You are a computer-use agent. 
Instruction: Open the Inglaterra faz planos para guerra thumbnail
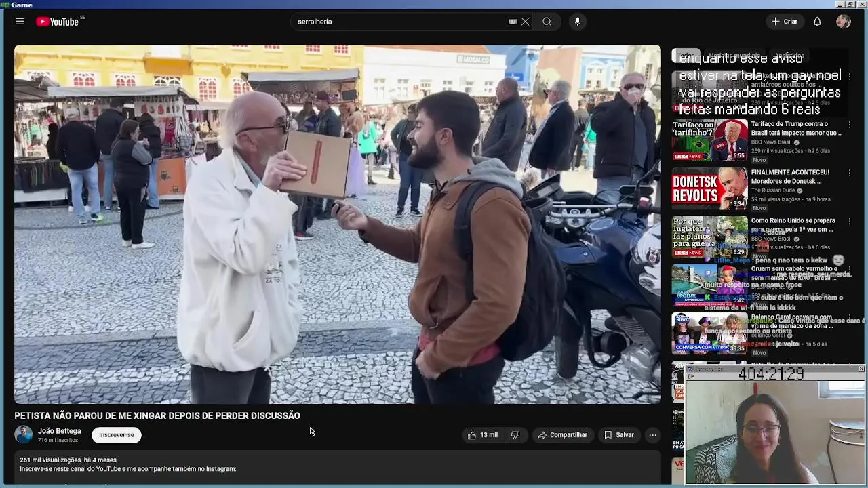[709, 237]
